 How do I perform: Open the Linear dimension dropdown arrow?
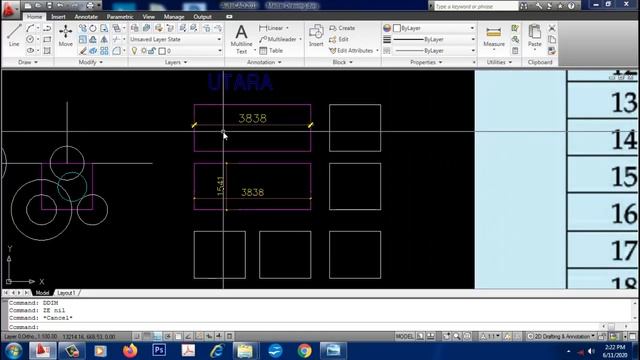point(287,28)
